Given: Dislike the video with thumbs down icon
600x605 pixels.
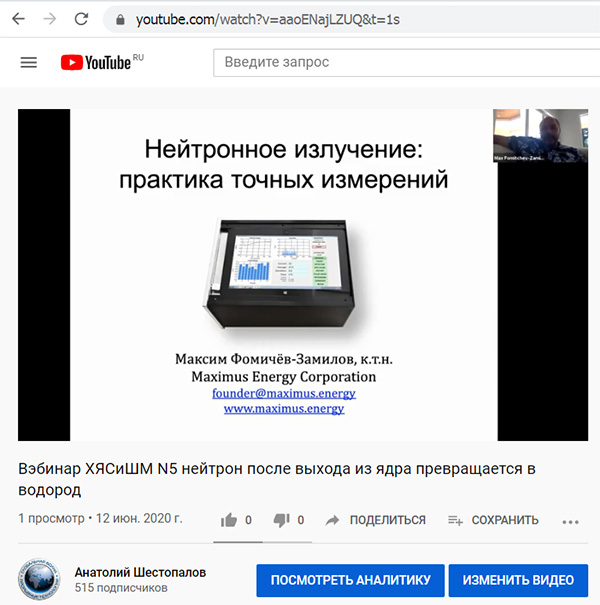Looking at the screenshot, I should [x=281, y=520].
